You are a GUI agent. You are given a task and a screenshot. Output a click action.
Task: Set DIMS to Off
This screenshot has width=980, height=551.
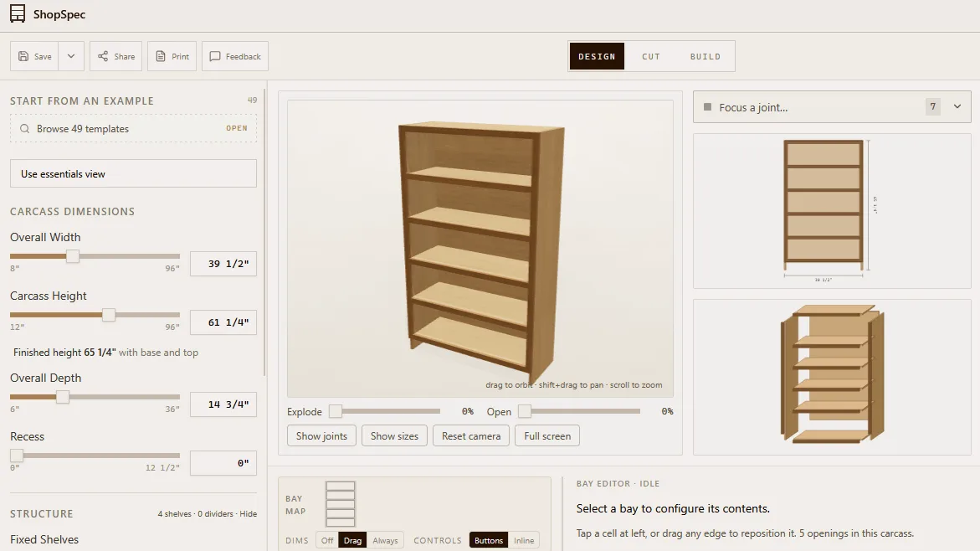pos(327,540)
